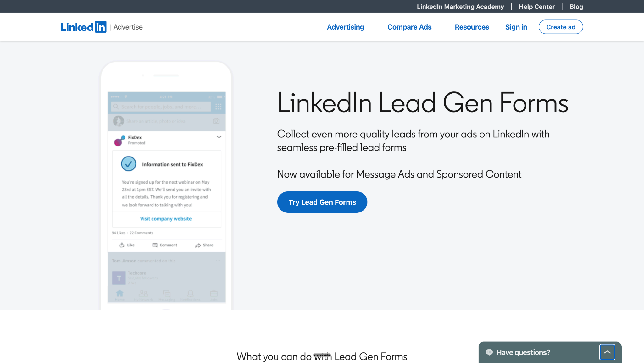Open the Compare Ads menu

[x=409, y=27]
